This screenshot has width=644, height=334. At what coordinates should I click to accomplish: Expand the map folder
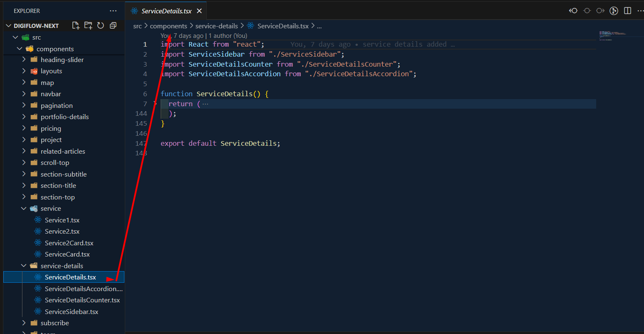point(24,82)
